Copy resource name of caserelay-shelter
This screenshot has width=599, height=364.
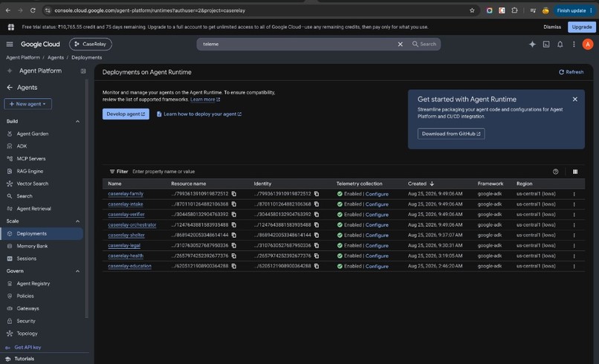pos(234,235)
